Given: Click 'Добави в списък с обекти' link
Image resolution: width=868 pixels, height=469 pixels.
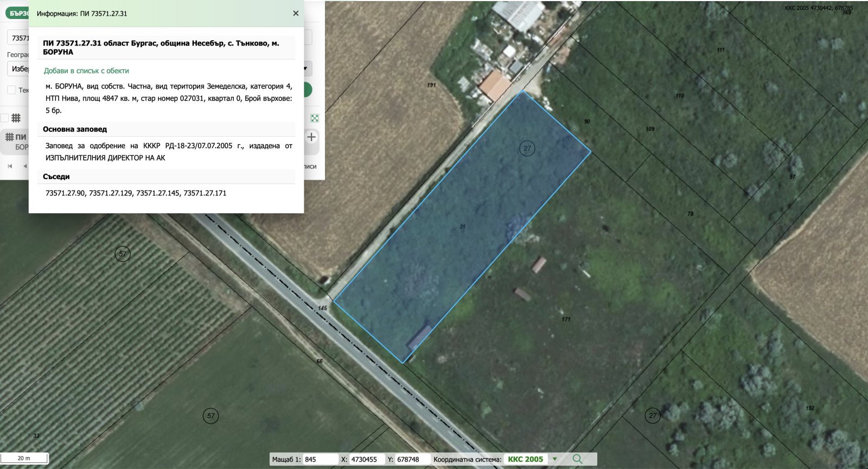Looking at the screenshot, I should 86,71.
